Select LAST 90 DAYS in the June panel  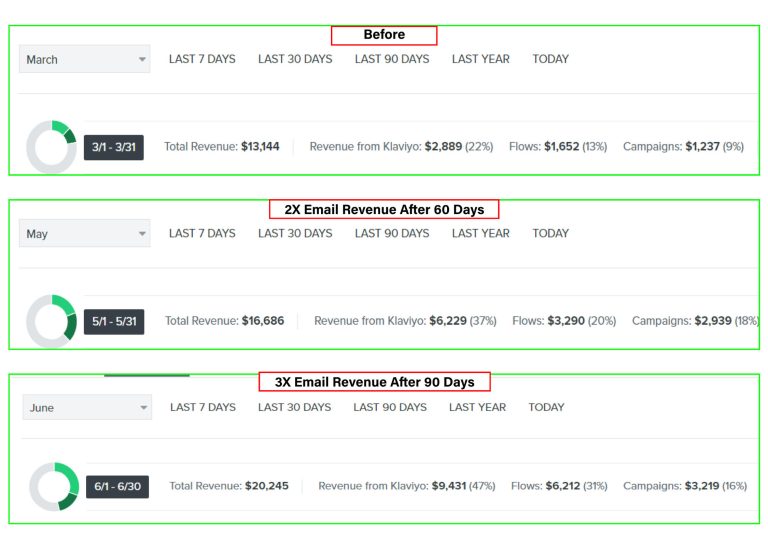point(390,407)
